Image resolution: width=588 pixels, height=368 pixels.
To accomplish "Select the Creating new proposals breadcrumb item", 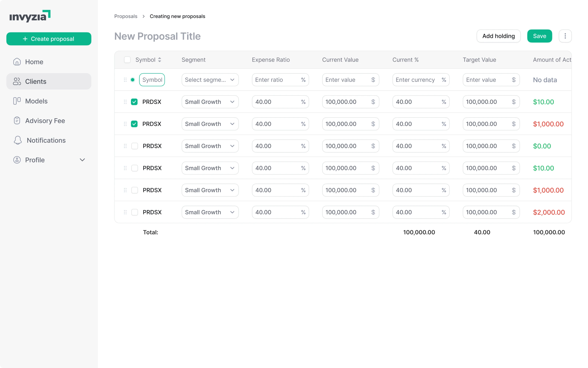I will (x=177, y=16).
